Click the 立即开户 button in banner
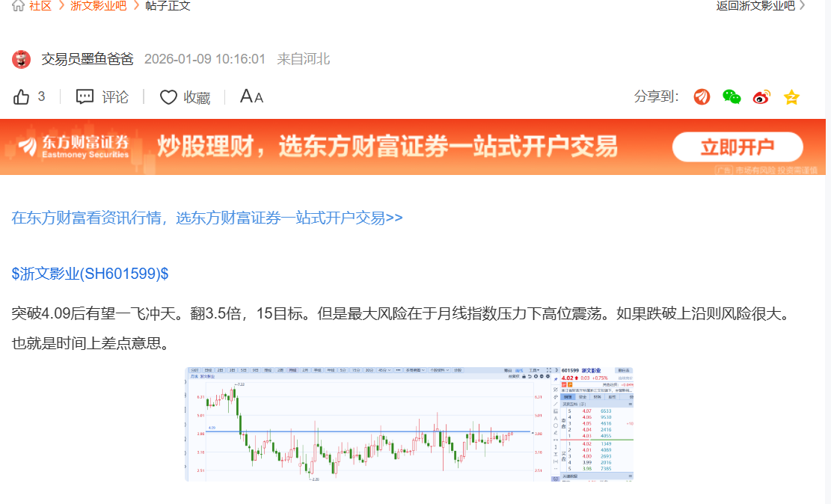Image resolution: width=831 pixels, height=504 pixels. coord(738,147)
